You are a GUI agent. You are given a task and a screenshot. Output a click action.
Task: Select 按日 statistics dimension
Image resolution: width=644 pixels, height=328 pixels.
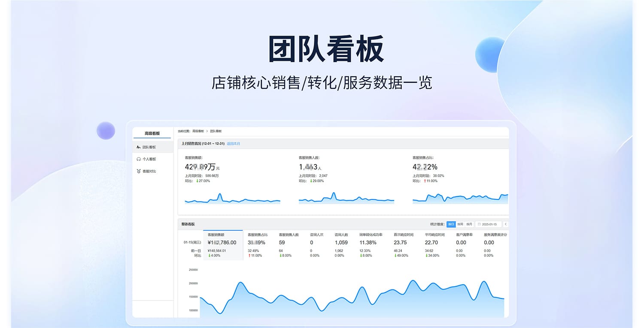(x=451, y=224)
